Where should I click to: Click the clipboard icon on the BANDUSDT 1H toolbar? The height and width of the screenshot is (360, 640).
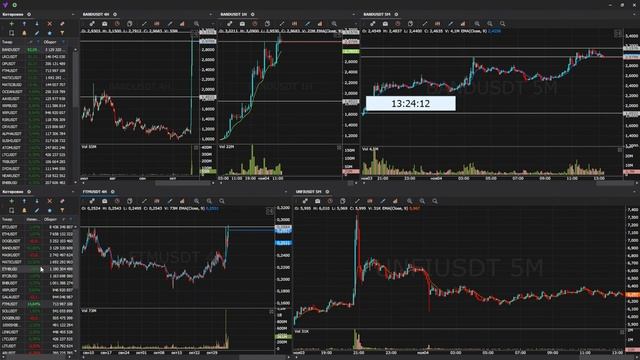tap(267, 24)
